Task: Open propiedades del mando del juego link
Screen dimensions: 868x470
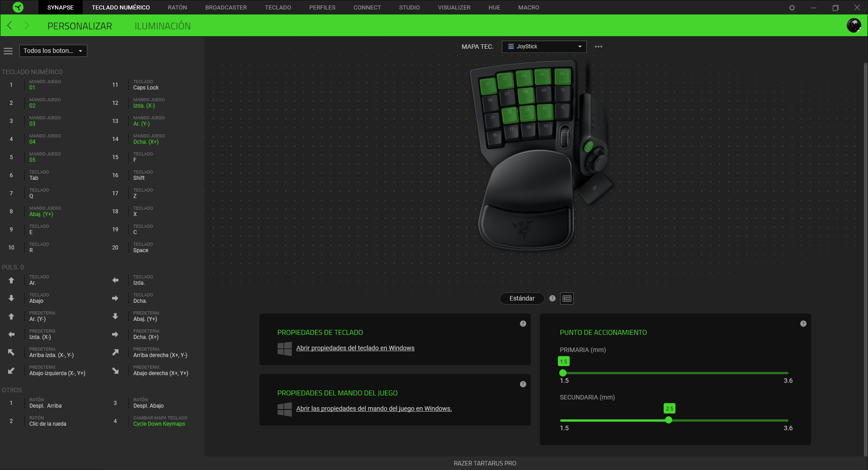Action: pyautogui.click(x=374, y=409)
